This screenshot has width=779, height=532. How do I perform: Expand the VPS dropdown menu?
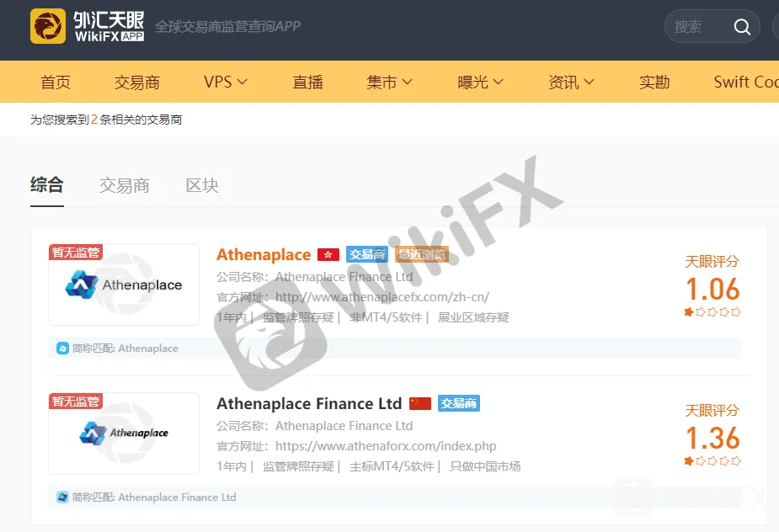point(226,82)
